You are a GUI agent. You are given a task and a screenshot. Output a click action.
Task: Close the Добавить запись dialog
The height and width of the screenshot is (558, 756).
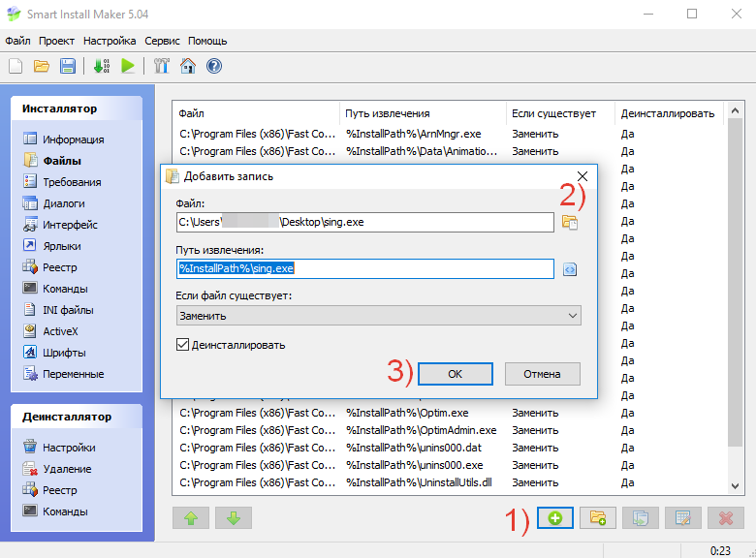tap(583, 176)
